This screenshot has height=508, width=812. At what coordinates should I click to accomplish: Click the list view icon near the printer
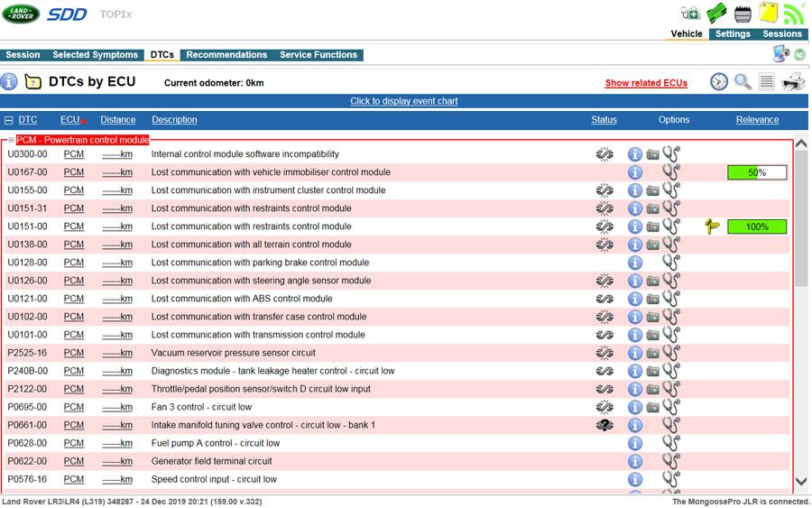[767, 82]
